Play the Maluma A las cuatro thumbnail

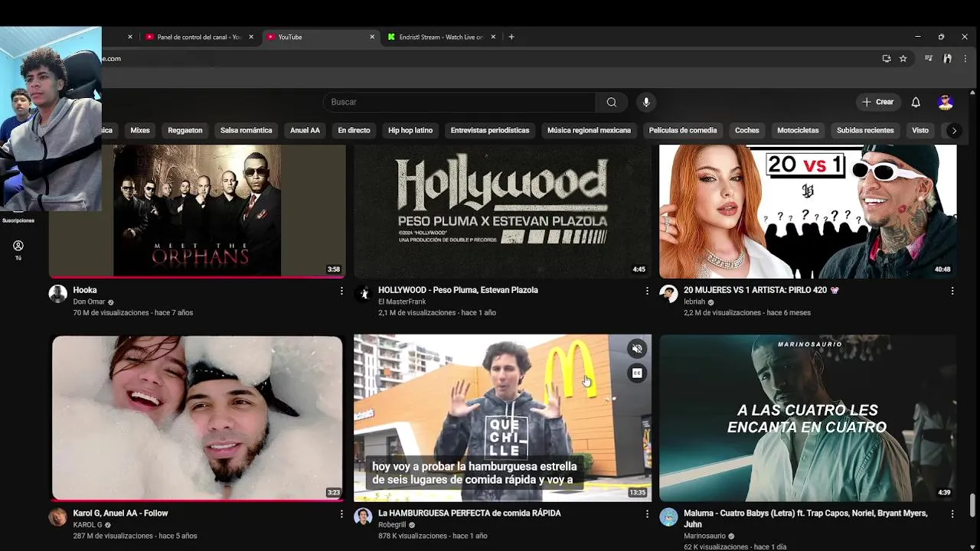point(808,418)
